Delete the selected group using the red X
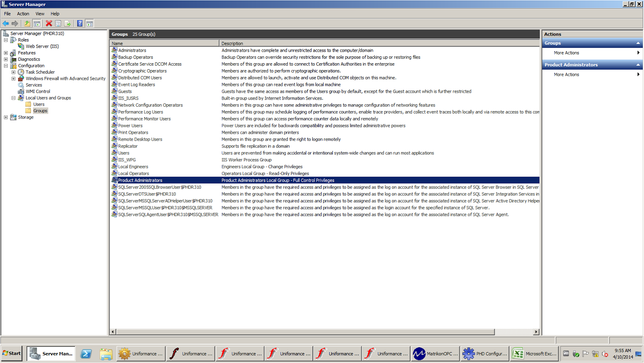 [48, 23]
